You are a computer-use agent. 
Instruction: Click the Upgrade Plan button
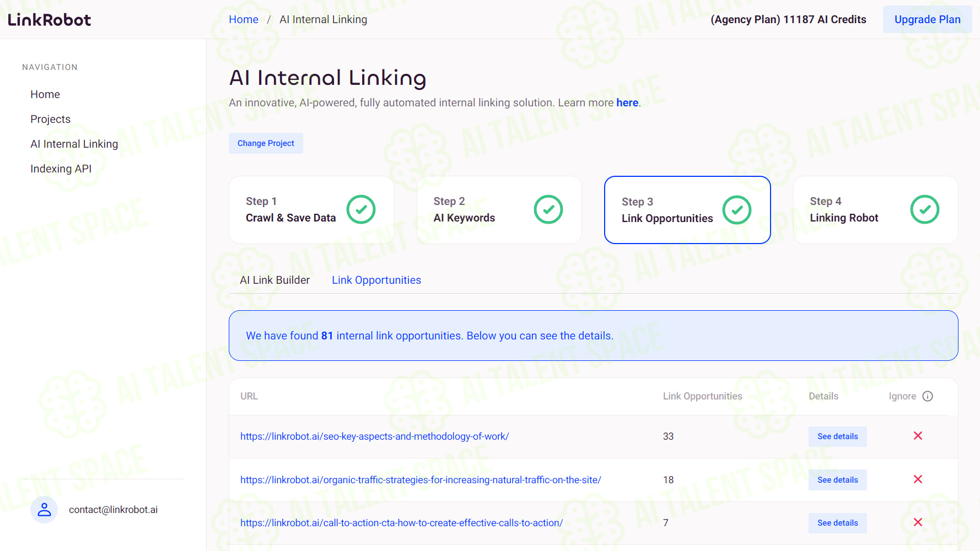(927, 19)
